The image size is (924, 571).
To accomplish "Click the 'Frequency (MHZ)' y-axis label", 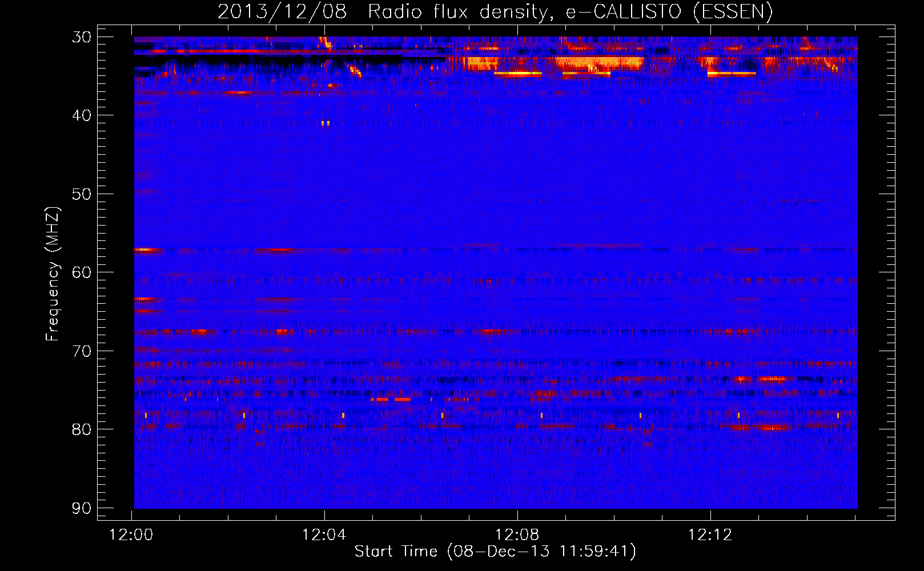I will coord(53,274).
